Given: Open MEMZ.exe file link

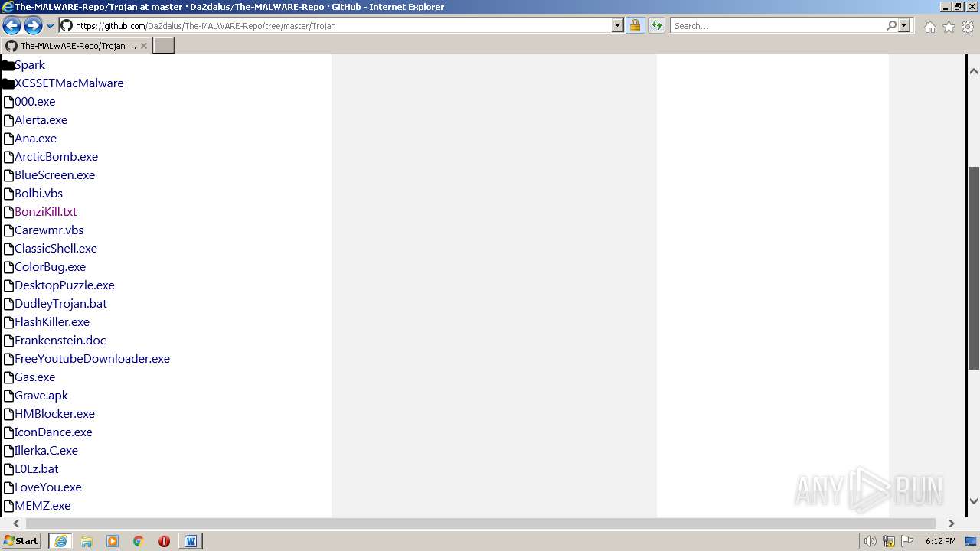Looking at the screenshot, I should [42, 506].
